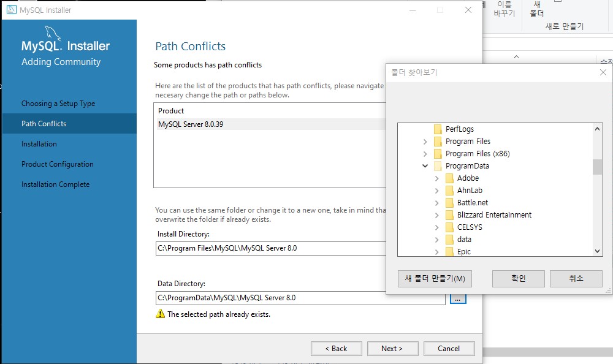613x364 pixels.
Task: Select ProgramData folder name in tree
Action: coord(467,166)
